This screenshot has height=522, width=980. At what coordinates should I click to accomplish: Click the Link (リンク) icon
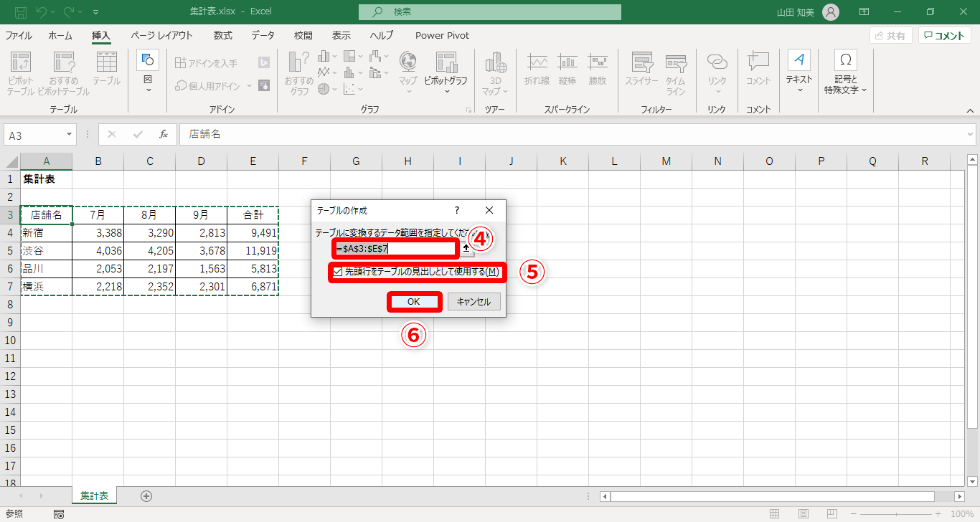pyautogui.click(x=717, y=72)
